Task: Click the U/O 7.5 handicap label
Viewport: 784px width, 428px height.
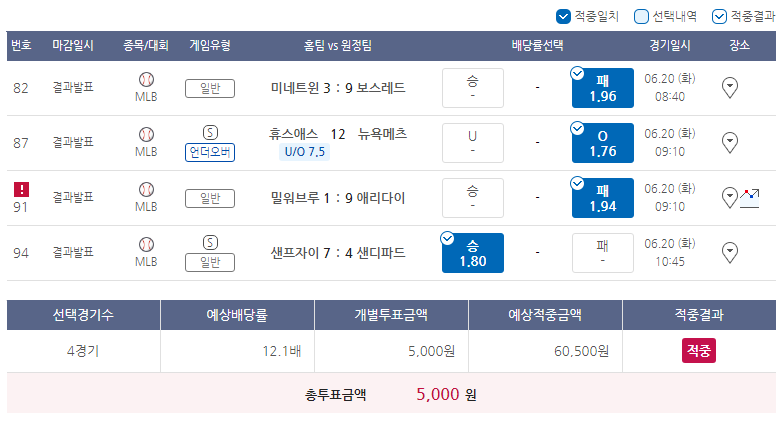Action: [304, 152]
